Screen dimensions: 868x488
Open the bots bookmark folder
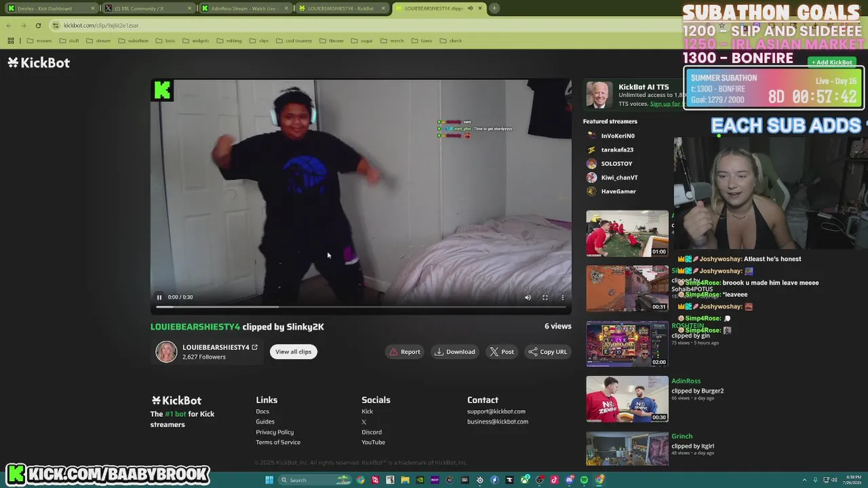pos(165,41)
